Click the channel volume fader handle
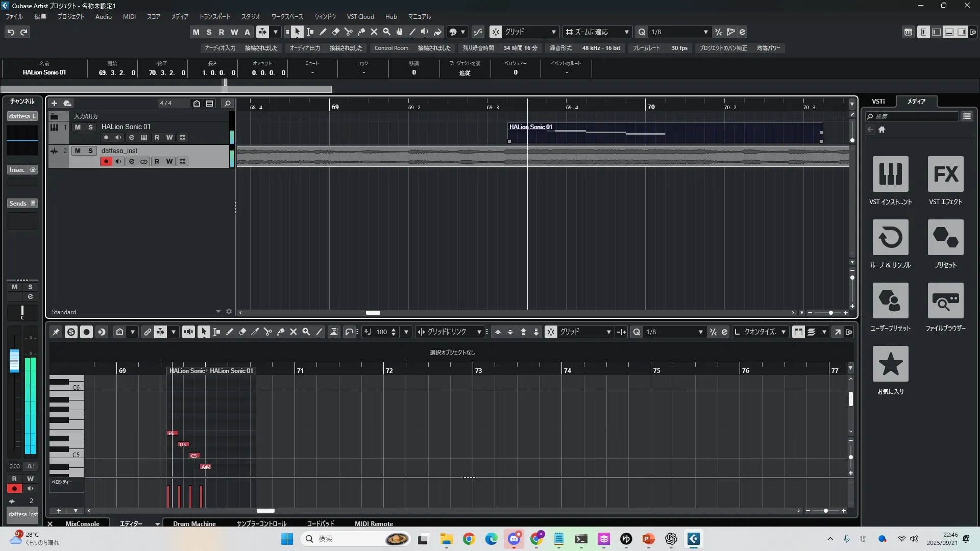980x551 pixels. point(14,360)
